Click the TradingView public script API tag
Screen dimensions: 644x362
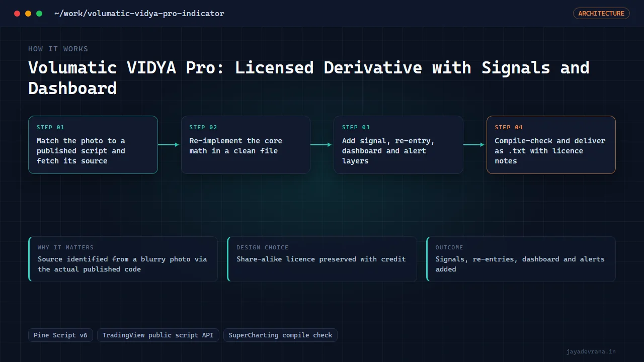(158, 335)
